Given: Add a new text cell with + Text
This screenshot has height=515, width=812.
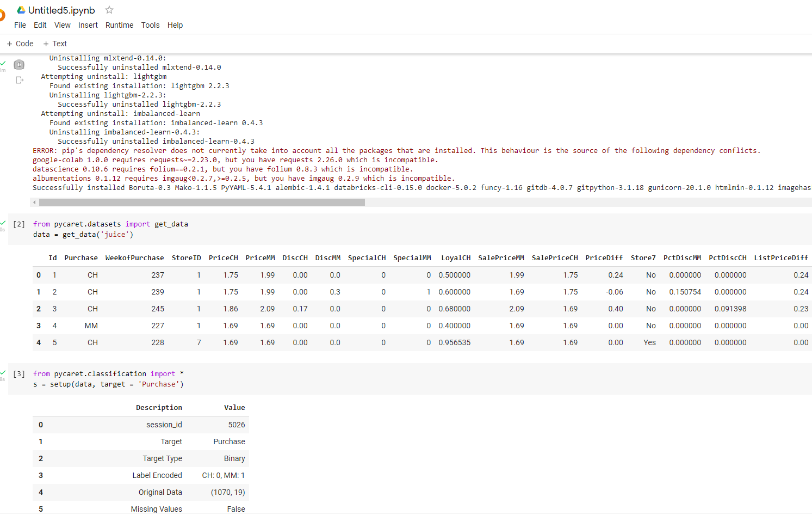Looking at the screenshot, I should [x=54, y=44].
